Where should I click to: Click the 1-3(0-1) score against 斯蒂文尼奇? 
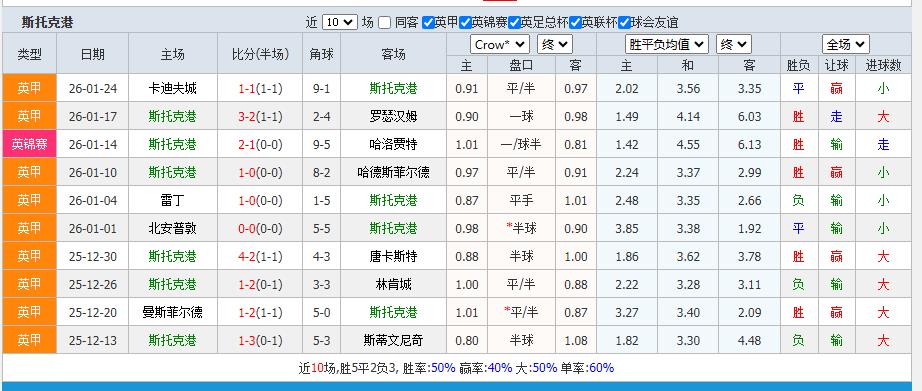[260, 340]
